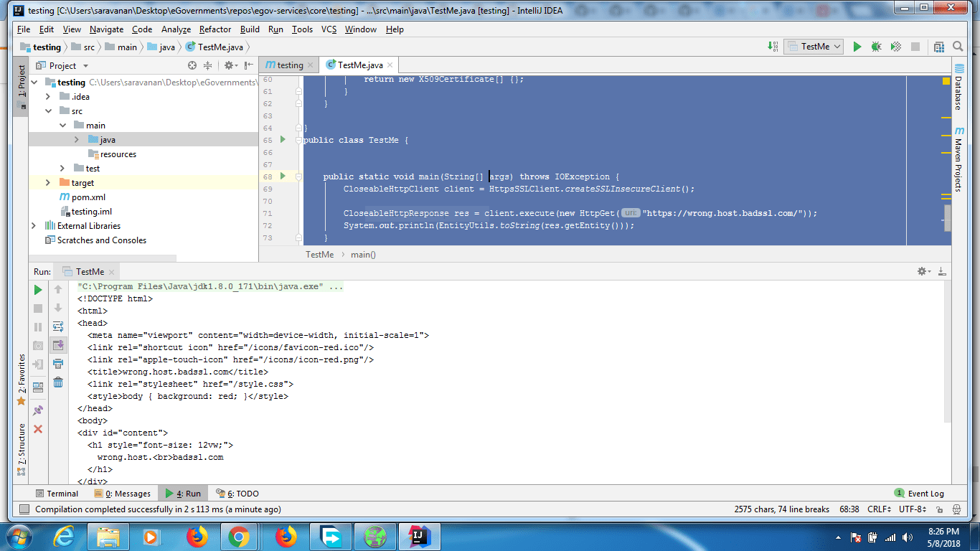980x551 pixels.
Task: Click run gutter icon beside class TestMe
Action: coord(283,140)
